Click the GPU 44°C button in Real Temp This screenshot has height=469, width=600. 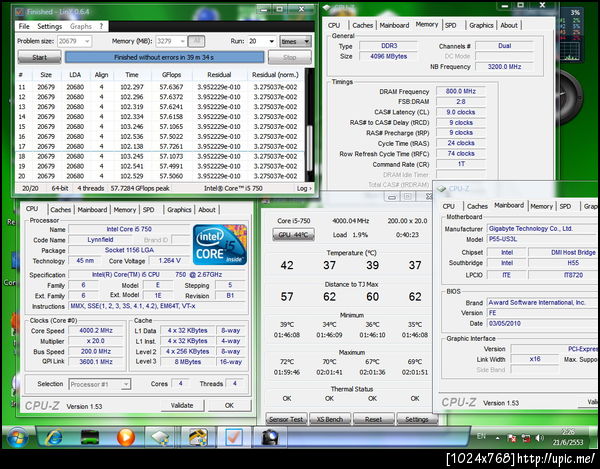(293, 234)
